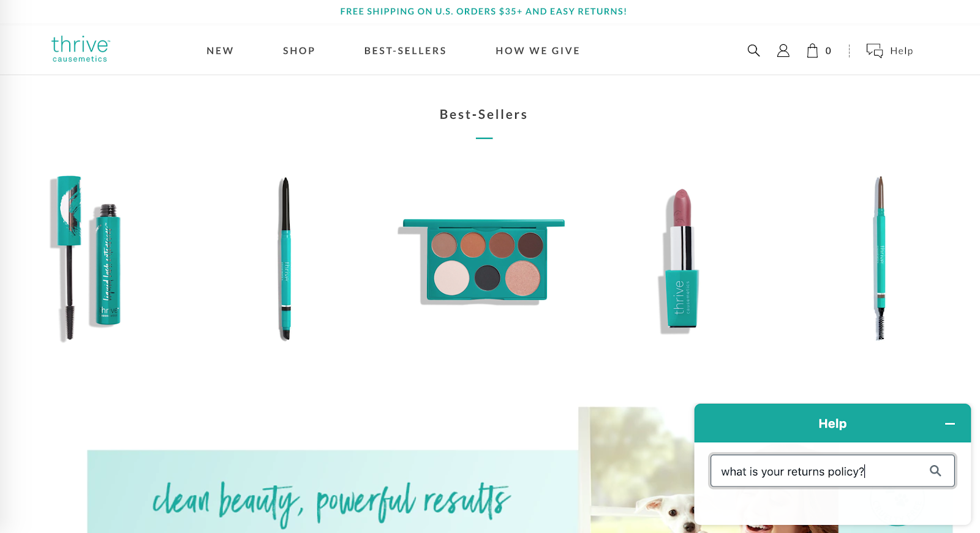Image resolution: width=980 pixels, height=533 pixels.
Task: Open the SHOP menu
Action: (x=299, y=51)
